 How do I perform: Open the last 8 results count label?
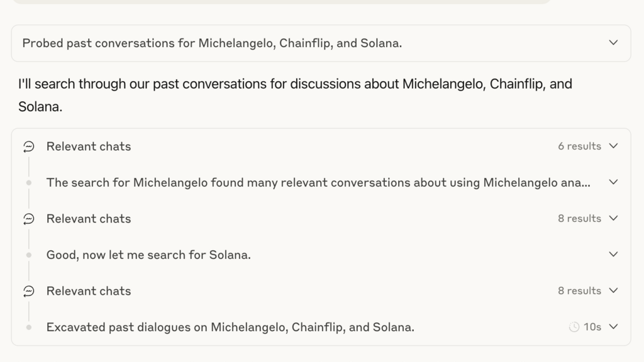click(579, 290)
